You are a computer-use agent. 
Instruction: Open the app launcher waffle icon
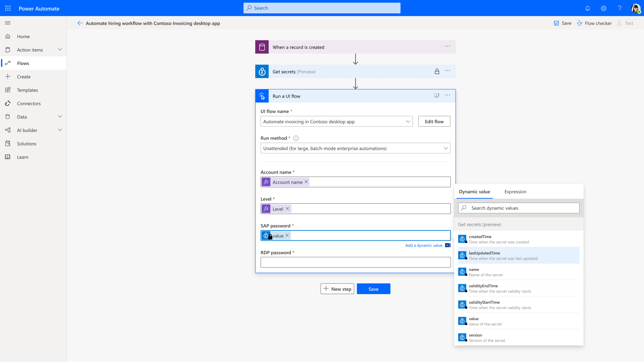coord(8,8)
